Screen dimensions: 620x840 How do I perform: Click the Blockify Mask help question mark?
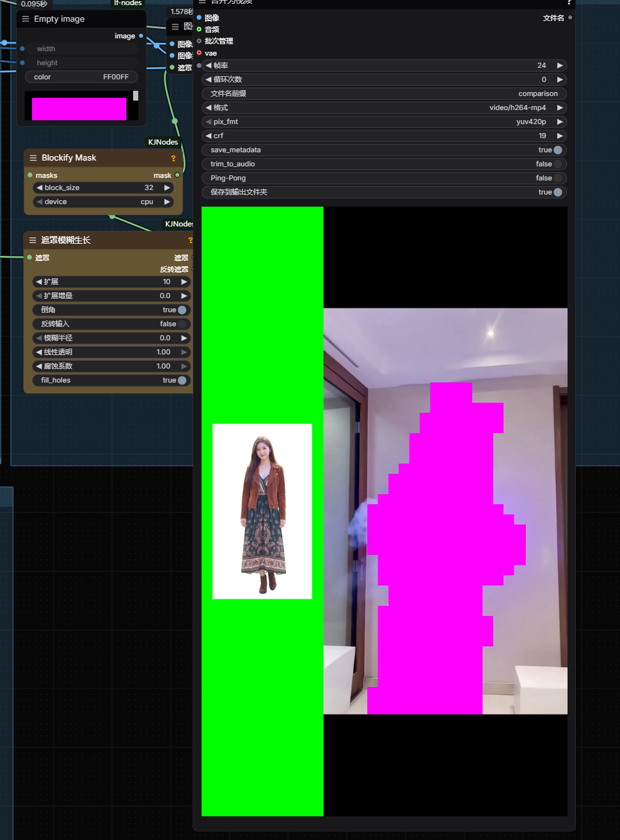pyautogui.click(x=173, y=158)
